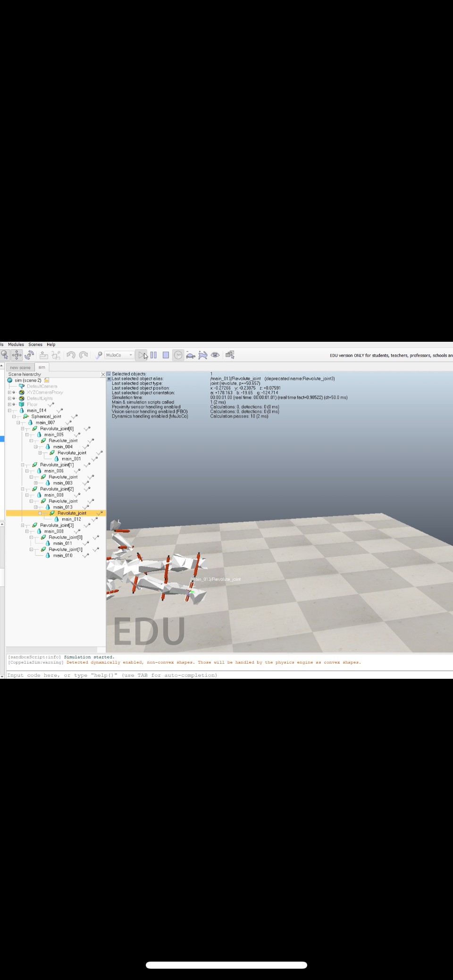Open dynamic properties icon of main_001 row

point(94,459)
